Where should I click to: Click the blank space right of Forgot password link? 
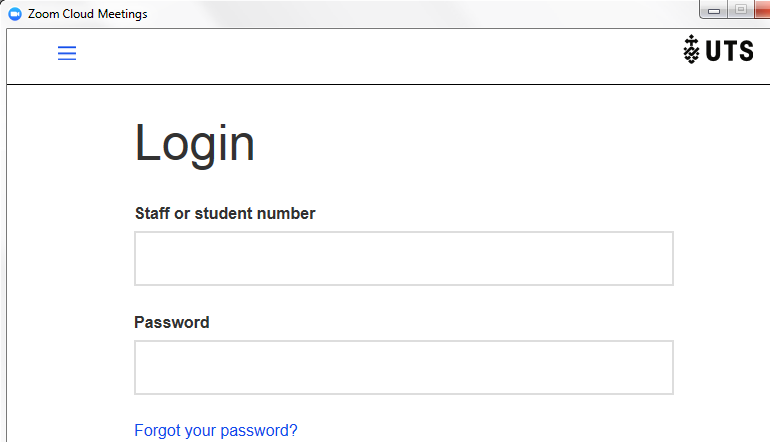coord(500,431)
